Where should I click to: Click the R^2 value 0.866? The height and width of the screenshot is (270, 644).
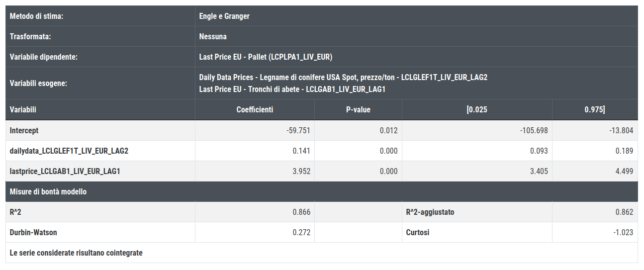(301, 212)
